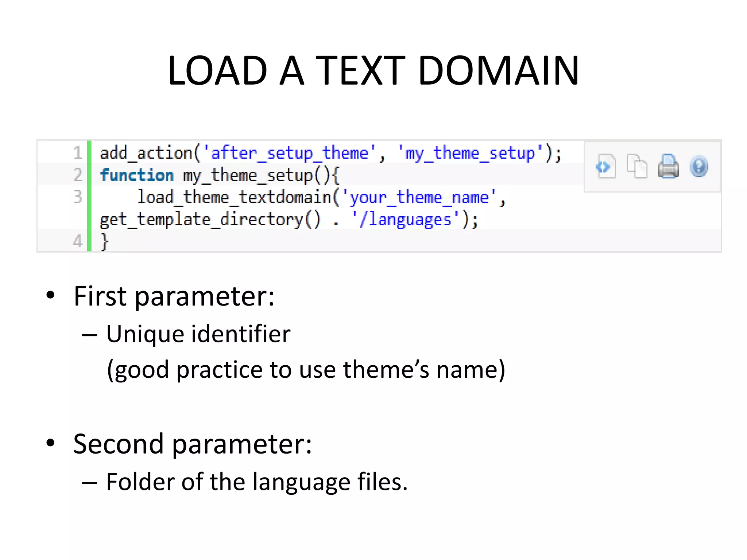This screenshot has height=560, width=747.
Task: Click line number 1 in code gutter
Action: pos(78,153)
